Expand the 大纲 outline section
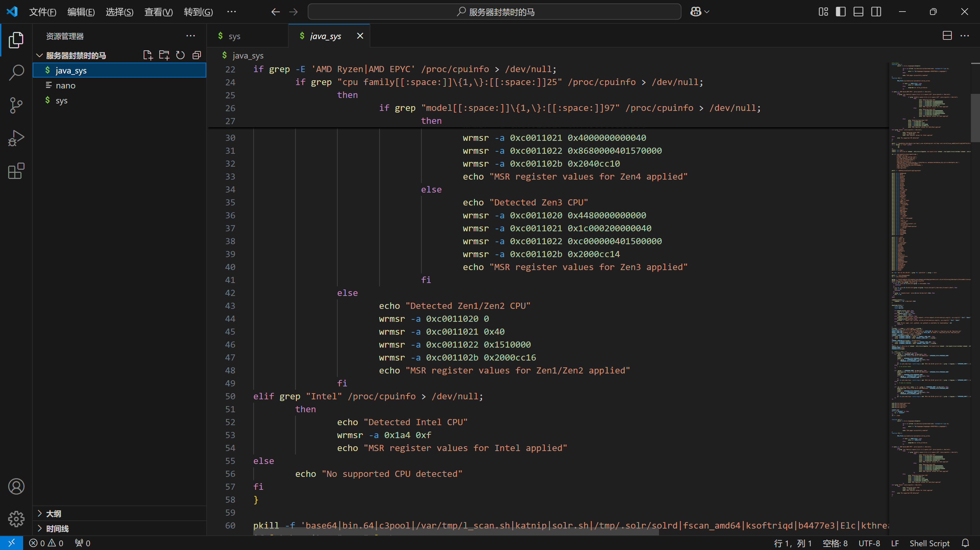 (x=53, y=514)
